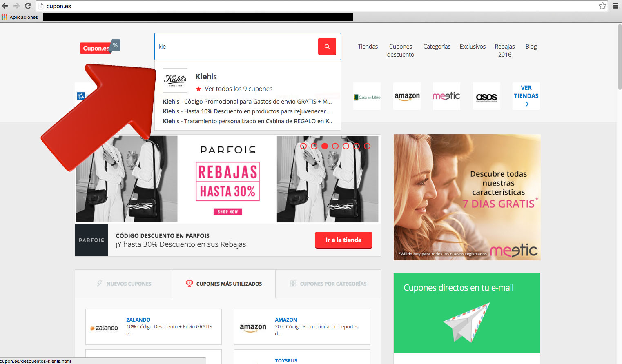Open the Aplicaciones apps shortcut

coord(20,17)
